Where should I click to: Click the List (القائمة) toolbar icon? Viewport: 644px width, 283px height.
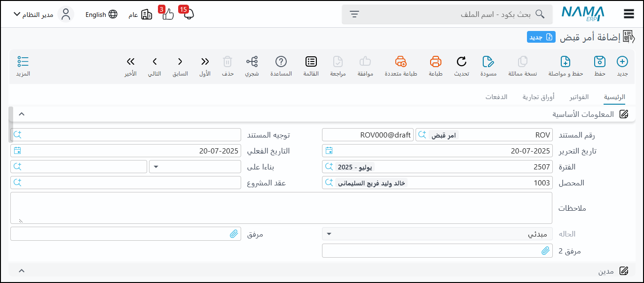311,62
